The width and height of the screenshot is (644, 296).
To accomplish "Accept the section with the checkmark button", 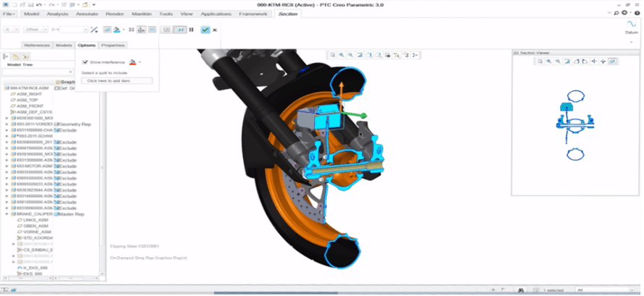I will click(x=206, y=30).
